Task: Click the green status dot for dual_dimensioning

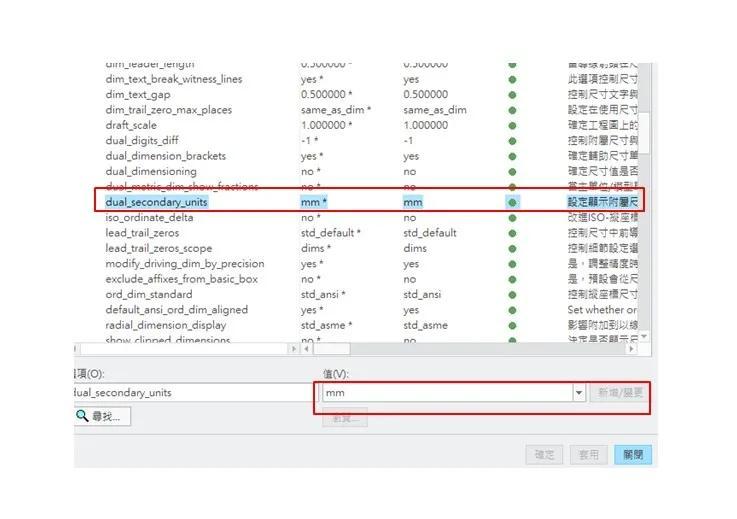Action: click(512, 172)
